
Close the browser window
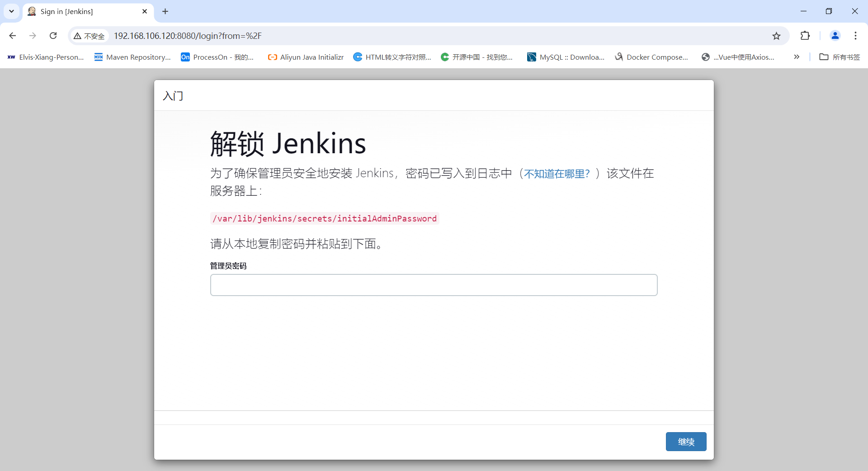tap(854, 11)
